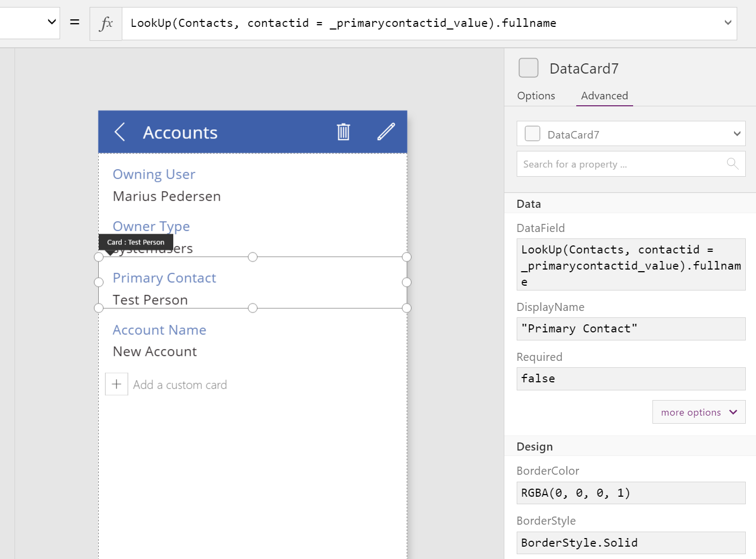This screenshot has height=559, width=756.
Task: Expand more options
Action: [x=699, y=412]
